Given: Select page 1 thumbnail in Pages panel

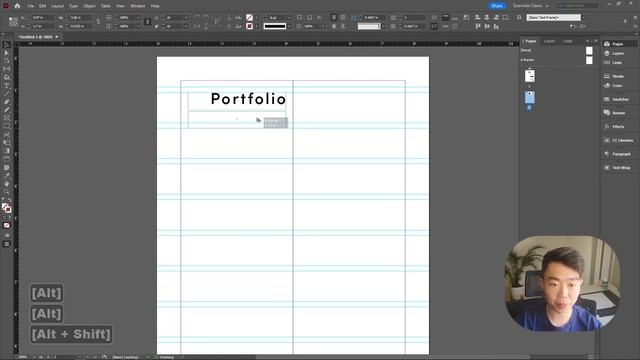Looking at the screenshot, I should point(530,76).
